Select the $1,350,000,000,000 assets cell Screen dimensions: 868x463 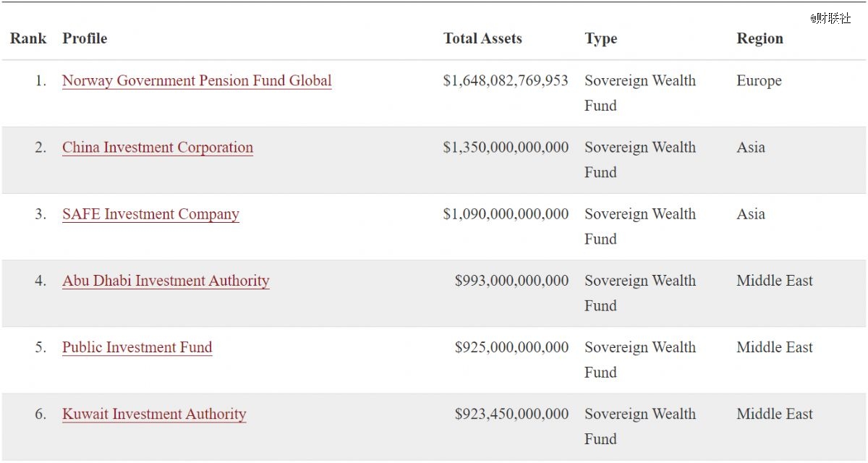click(506, 148)
